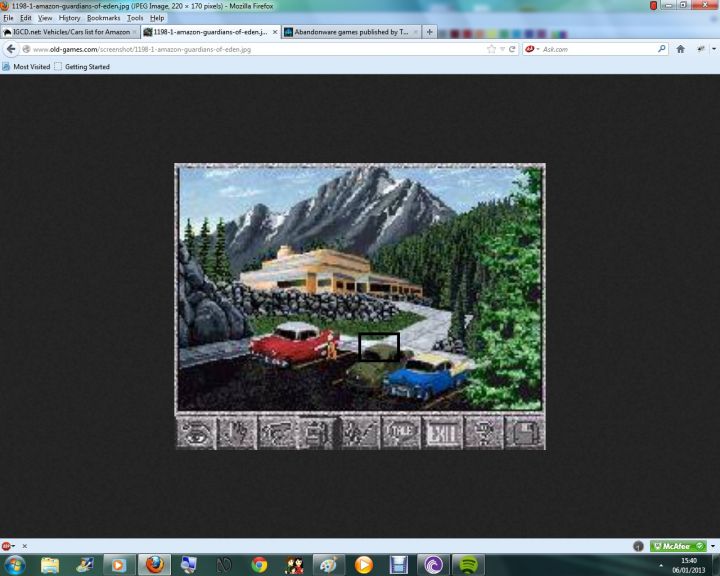This screenshot has height=576, width=720.
Task: Expand the Ask.com search engine selector
Action: coord(538,49)
